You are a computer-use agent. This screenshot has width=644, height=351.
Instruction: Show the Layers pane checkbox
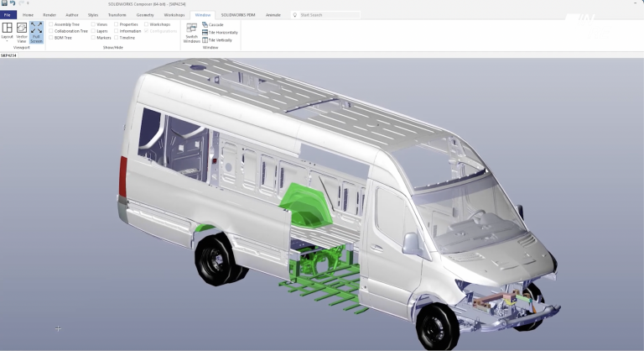(x=93, y=31)
